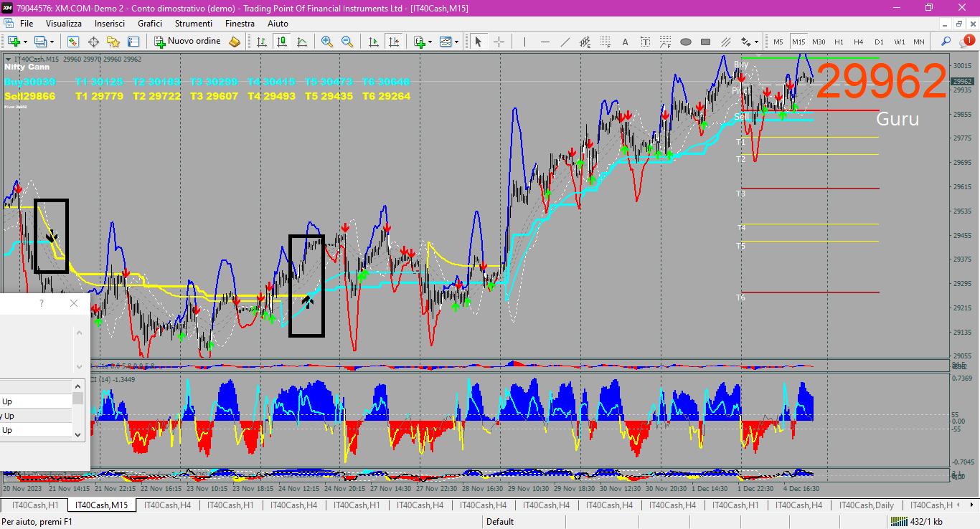Toggle chart auto scroll
Viewport: 980px width, 529px height.
click(x=373, y=42)
